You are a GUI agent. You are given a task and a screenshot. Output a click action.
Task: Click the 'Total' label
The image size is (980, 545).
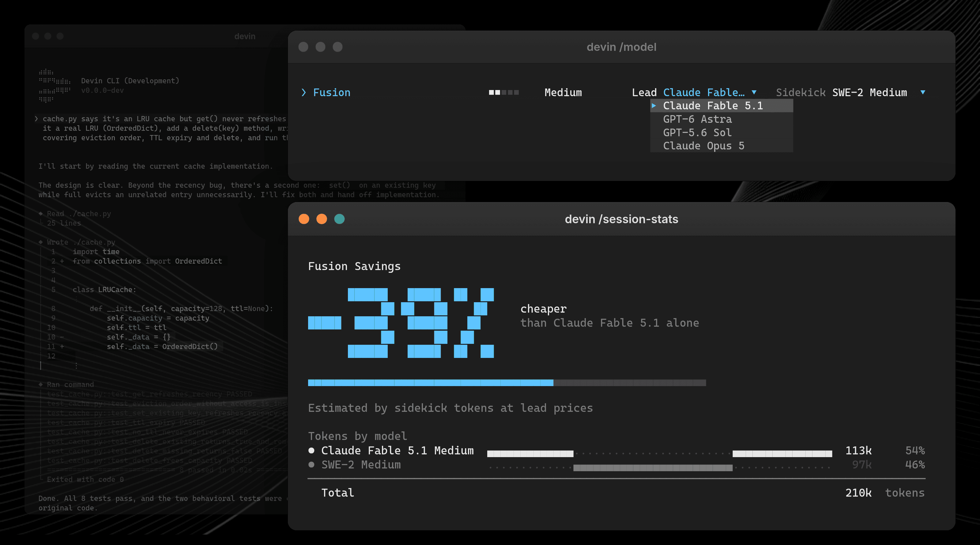click(337, 493)
